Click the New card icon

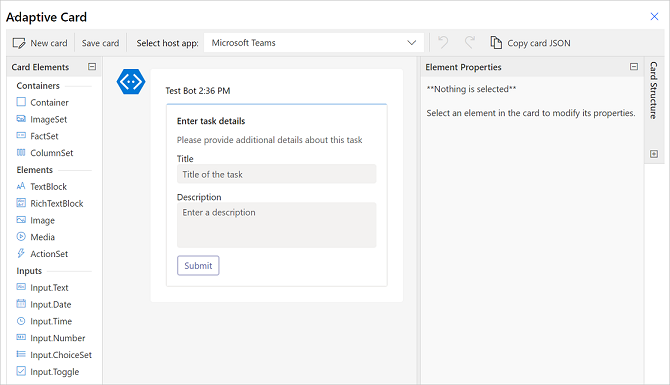click(19, 43)
